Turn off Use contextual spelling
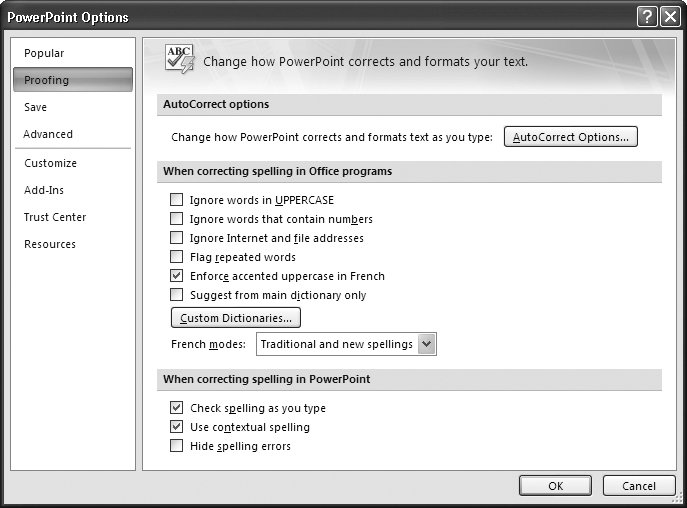This screenshot has width=687, height=508. click(x=177, y=427)
